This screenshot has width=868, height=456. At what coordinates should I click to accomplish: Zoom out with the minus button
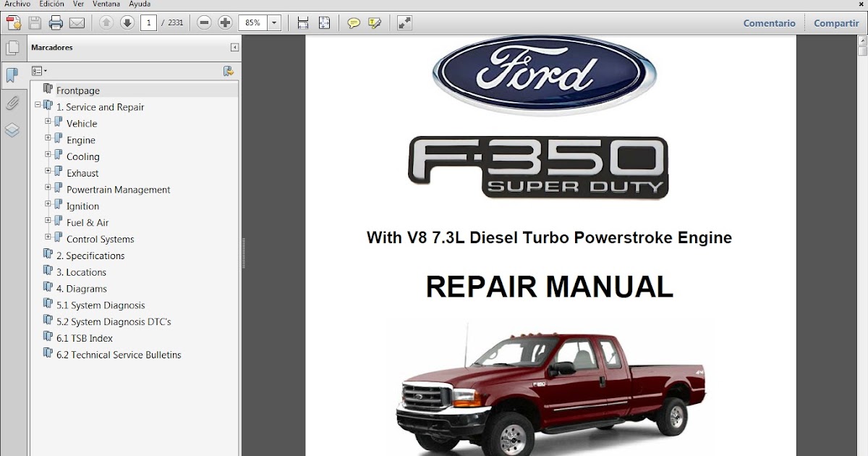tap(205, 23)
